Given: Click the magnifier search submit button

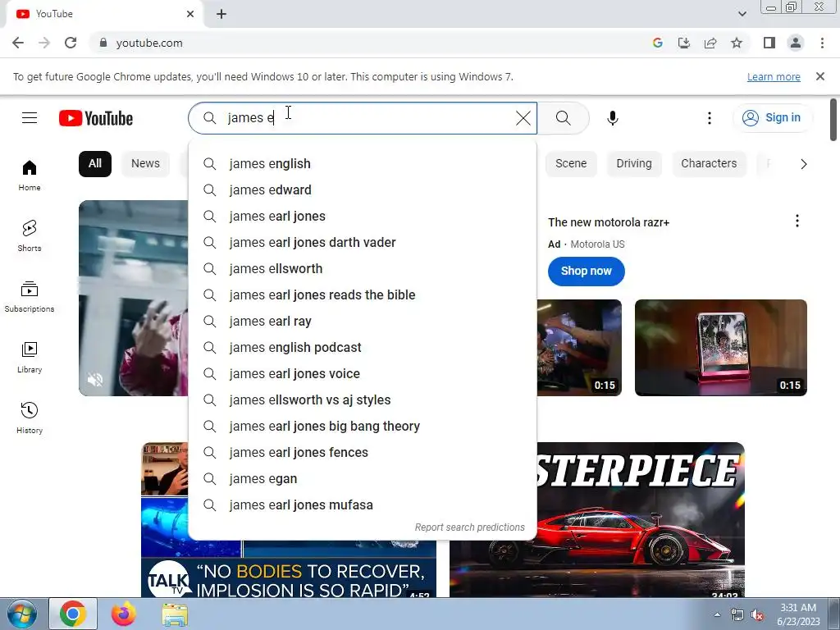Looking at the screenshot, I should pos(563,118).
